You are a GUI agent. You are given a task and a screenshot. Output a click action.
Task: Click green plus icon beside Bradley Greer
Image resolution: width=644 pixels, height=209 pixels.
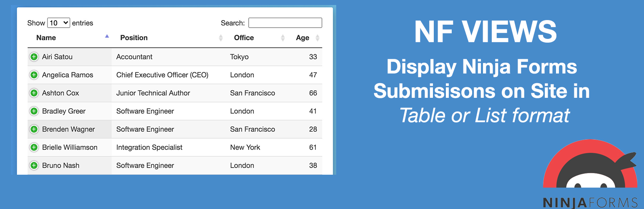(x=34, y=111)
